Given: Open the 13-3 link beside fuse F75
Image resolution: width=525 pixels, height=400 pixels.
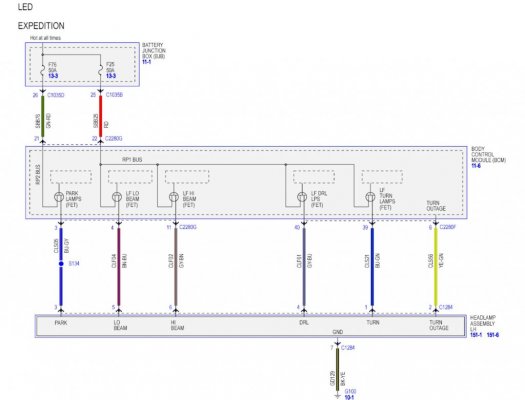Looking at the screenshot, I should 53,76.
